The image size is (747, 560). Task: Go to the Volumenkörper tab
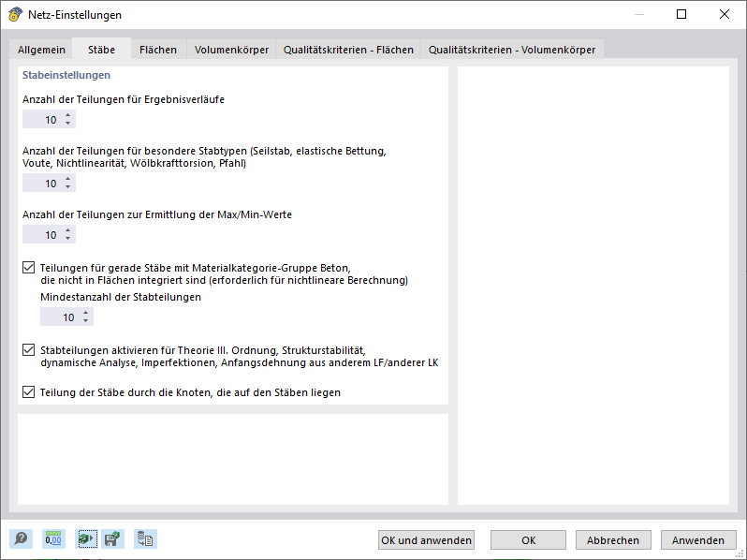click(x=231, y=50)
